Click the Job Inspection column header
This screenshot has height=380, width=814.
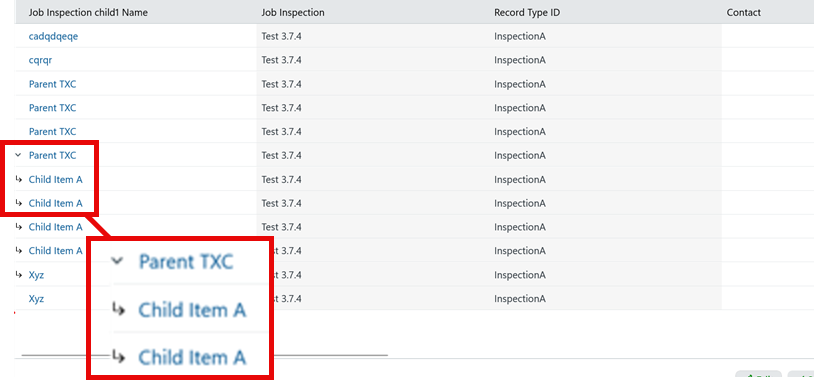[293, 12]
